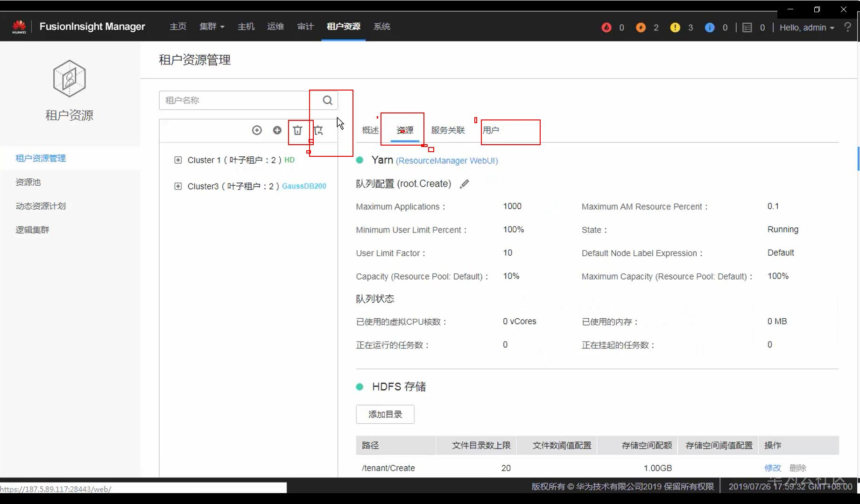Viewport: 860px width, 504px height.
Task: Open 租户资源 in top navigation
Action: (x=344, y=27)
